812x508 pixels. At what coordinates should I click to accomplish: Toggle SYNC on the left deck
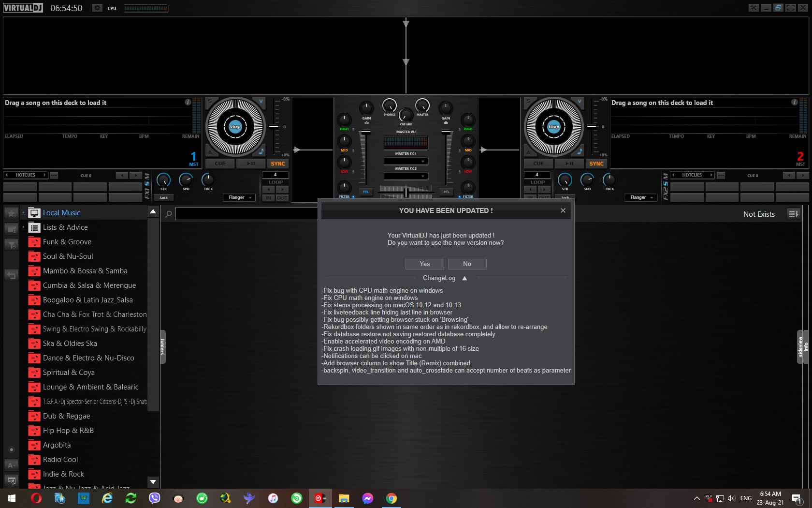(278, 164)
